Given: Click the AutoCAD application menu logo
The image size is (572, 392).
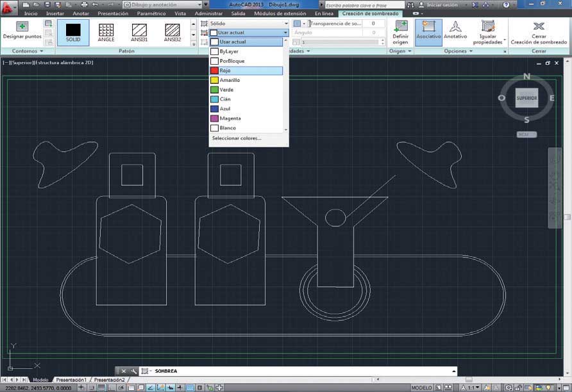Looking at the screenshot, I should pyautogui.click(x=8, y=6).
